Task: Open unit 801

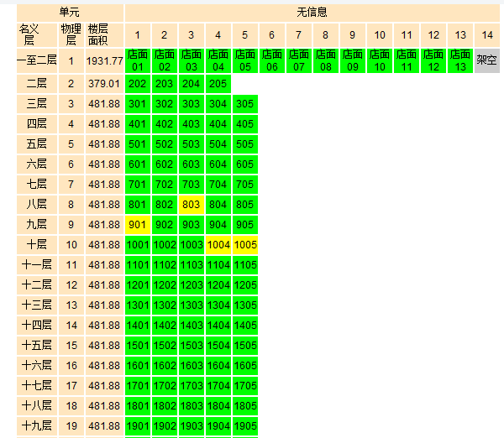Action: (138, 205)
